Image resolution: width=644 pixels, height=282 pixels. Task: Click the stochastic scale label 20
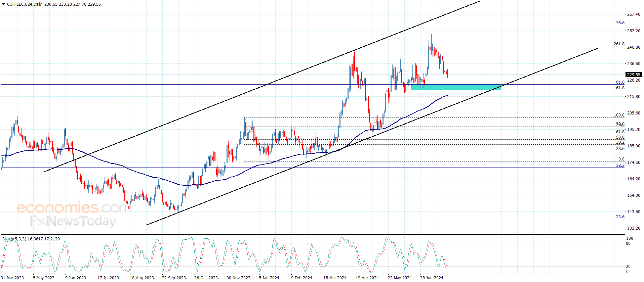coord(628,267)
